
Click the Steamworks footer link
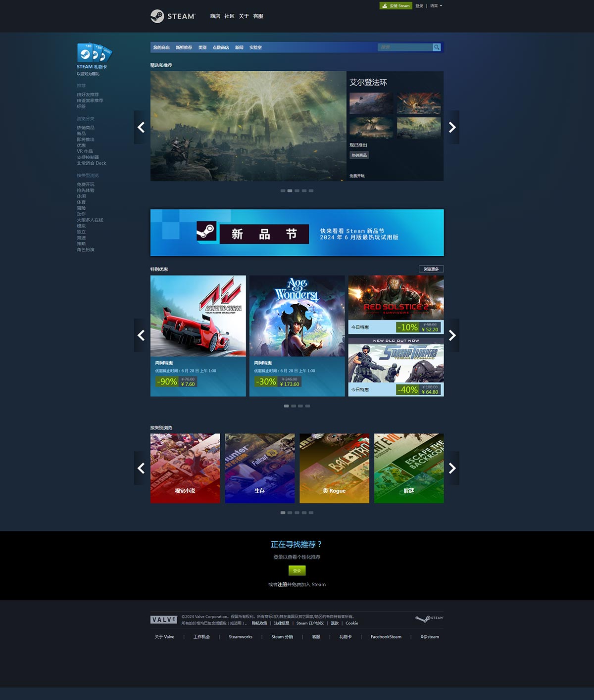tap(241, 637)
